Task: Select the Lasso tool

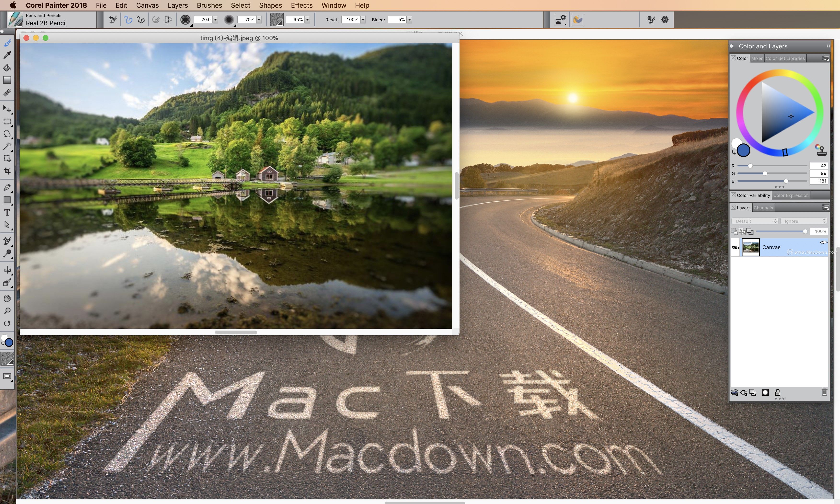Action: tap(7, 134)
